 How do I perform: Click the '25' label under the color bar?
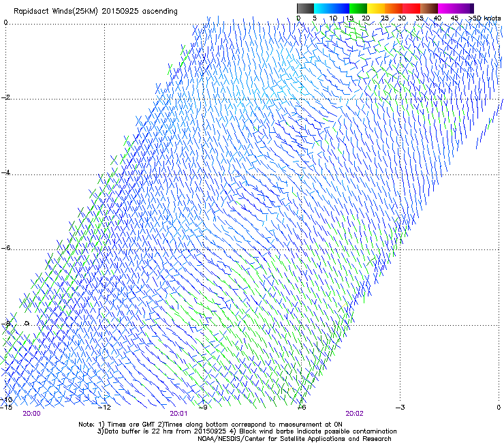(384, 18)
